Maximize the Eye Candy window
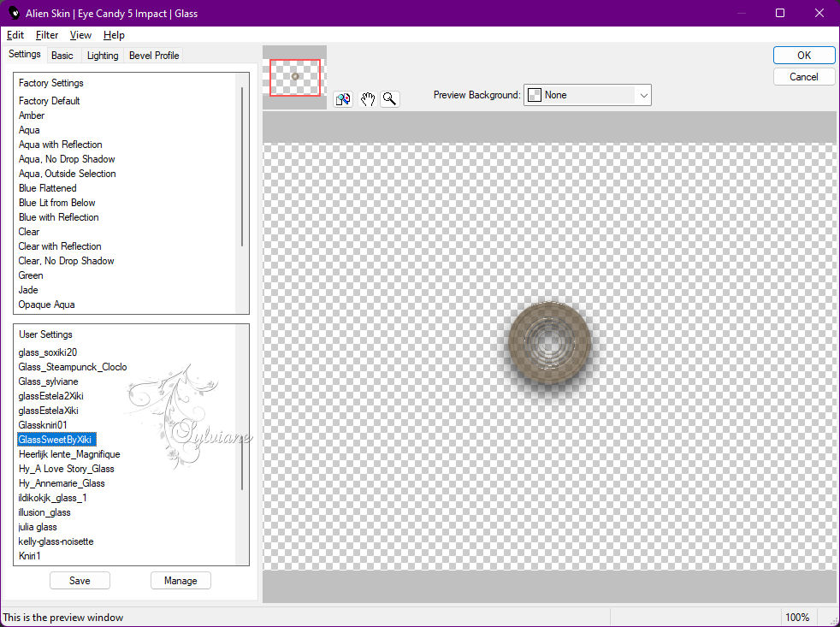Screen dimensions: 840x627 click(780, 13)
